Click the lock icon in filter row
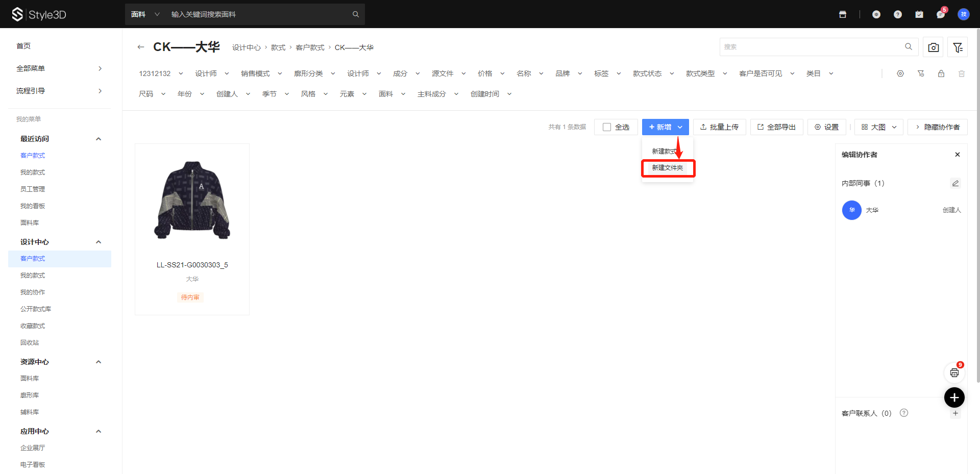Viewport: 980px width, 474px height. tap(941, 73)
